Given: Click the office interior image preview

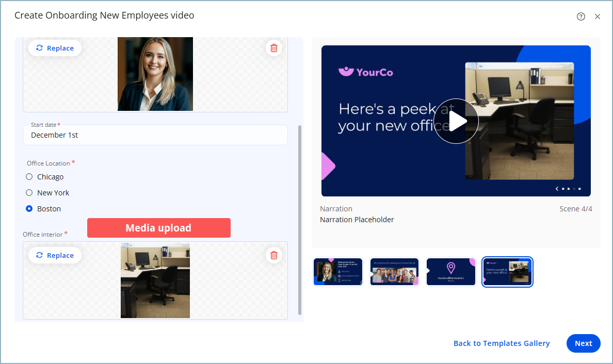Looking at the screenshot, I should 155,280.
